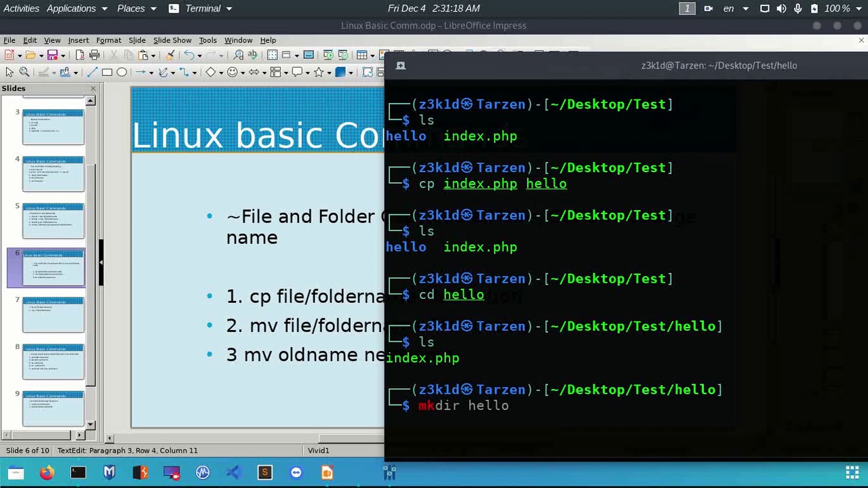This screenshot has width=868, height=488.
Task: Start slideshow from current slide icon
Action: pos(343,55)
